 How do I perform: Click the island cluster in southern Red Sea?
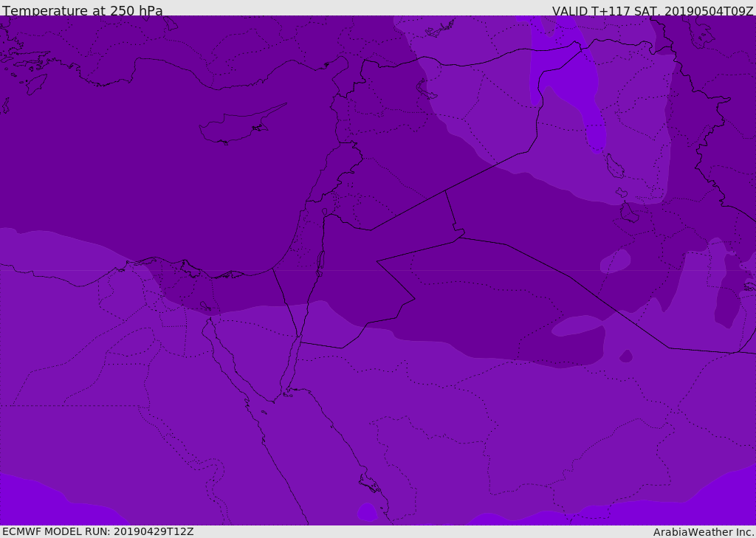370,482
